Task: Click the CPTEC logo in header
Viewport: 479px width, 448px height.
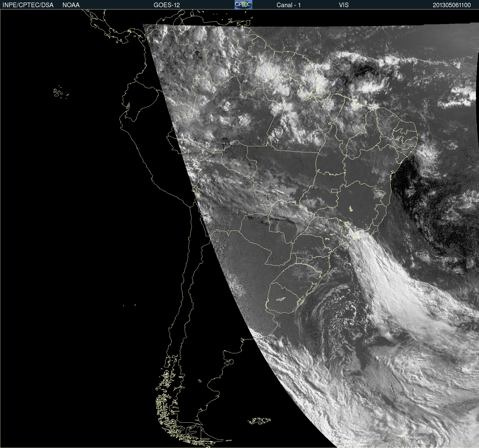Action: tap(243, 5)
